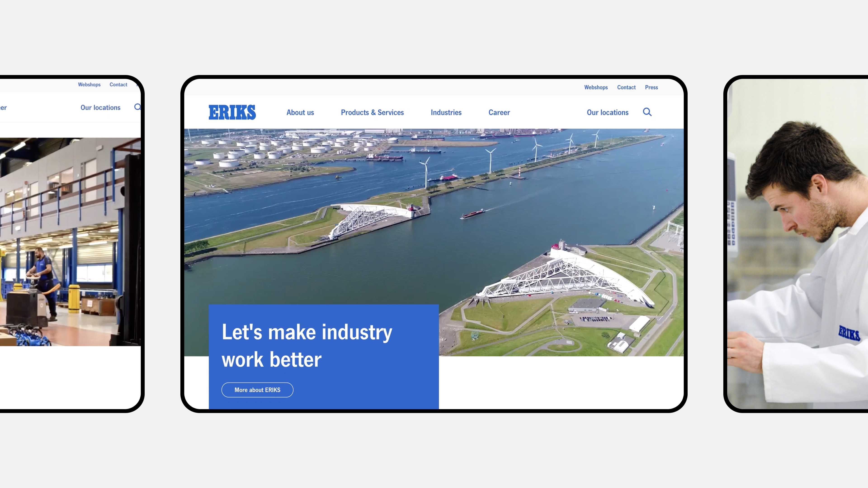Screen dimensions: 868x488
Task: Click the search icon in left tablet
Action: (x=137, y=107)
